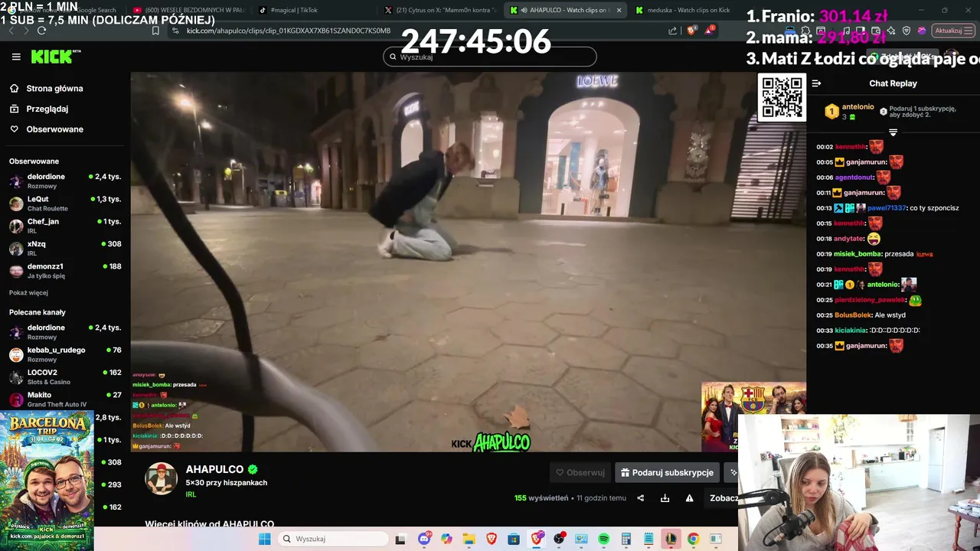Open the Kick hamburger menu

point(16,57)
